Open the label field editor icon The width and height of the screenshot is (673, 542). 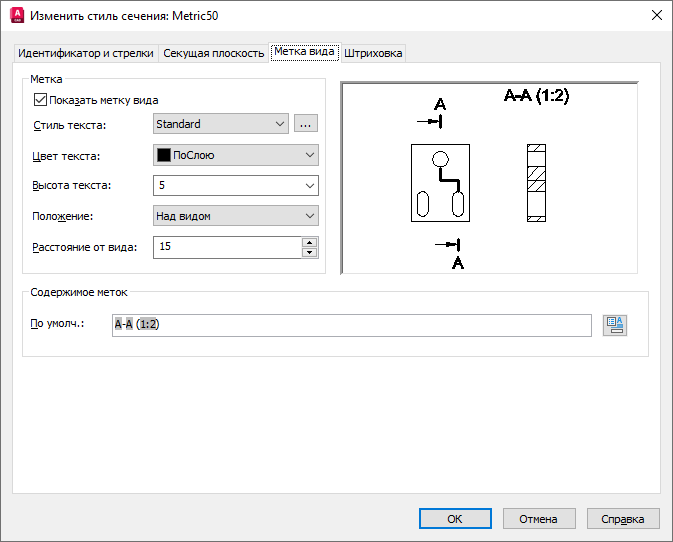pyautogui.click(x=615, y=325)
